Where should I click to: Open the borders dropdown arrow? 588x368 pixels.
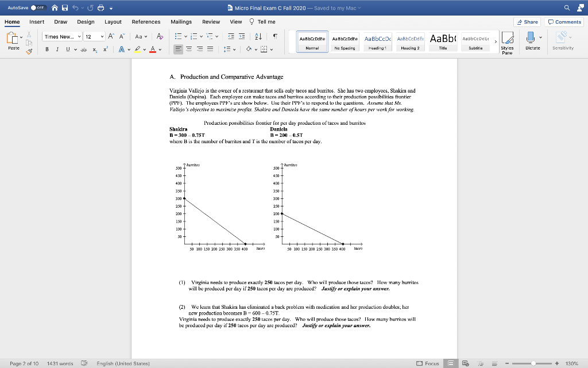click(272, 49)
